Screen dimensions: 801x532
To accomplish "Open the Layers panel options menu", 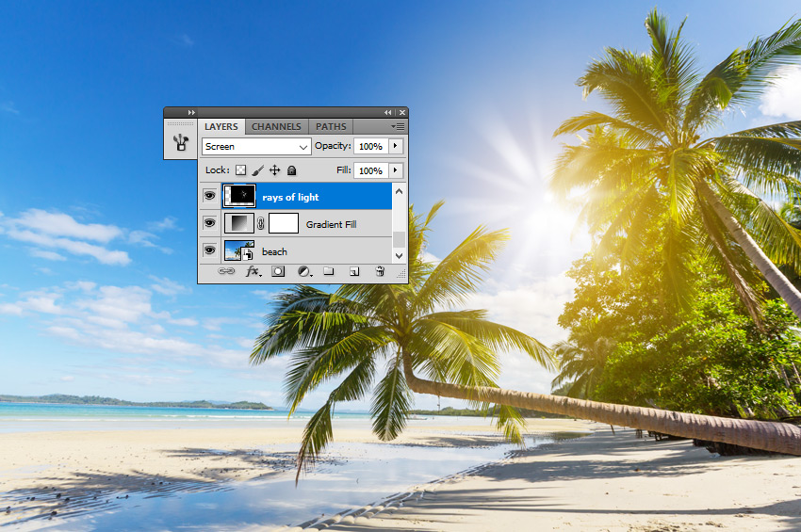I will click(399, 126).
